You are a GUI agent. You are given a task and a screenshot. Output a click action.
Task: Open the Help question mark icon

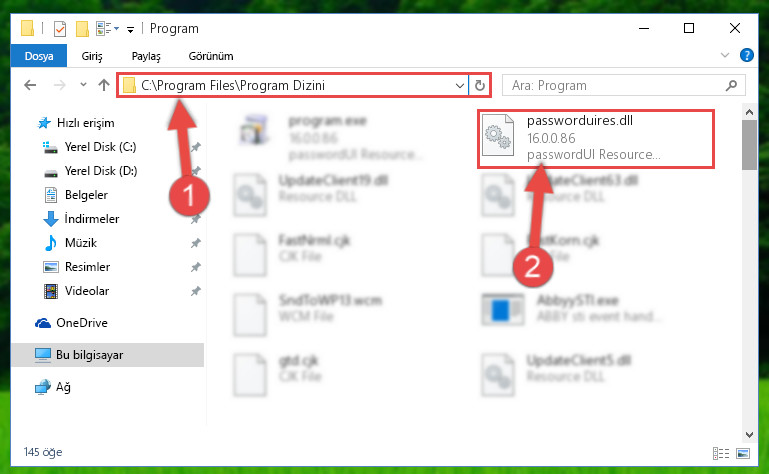coord(746,55)
